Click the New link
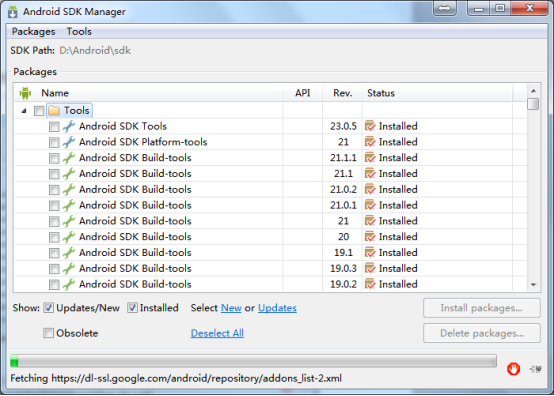The image size is (554, 396). pos(231,308)
